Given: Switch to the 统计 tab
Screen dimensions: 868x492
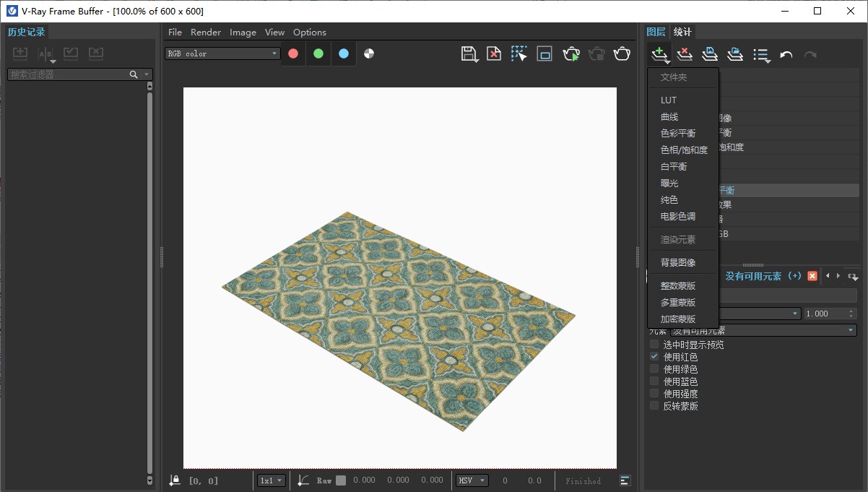Looking at the screenshot, I should [x=682, y=32].
